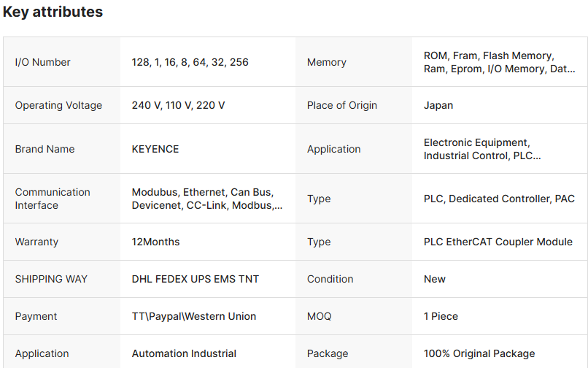Viewport: 588px width, 368px height.
Task: Select DHL FEDEX UPS EMS TNT text
Action: (x=195, y=279)
